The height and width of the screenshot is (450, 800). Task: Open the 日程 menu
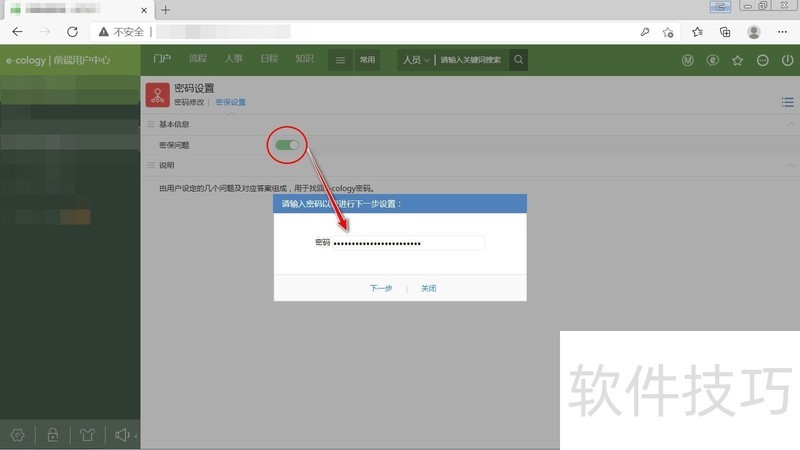tap(269, 59)
